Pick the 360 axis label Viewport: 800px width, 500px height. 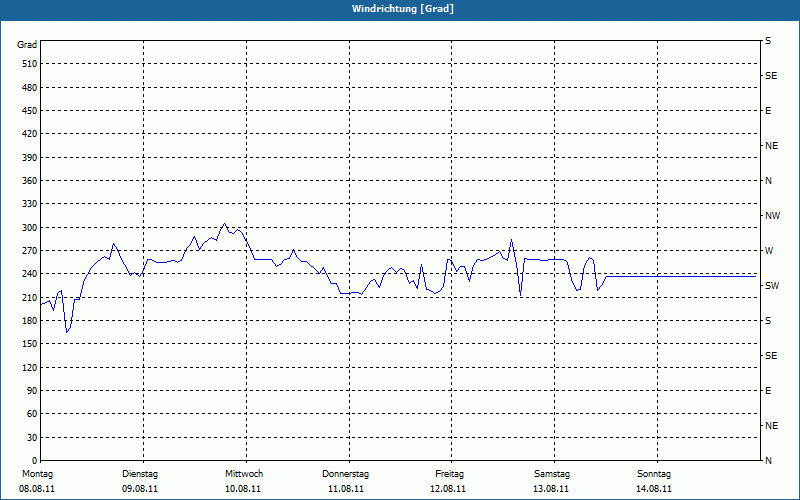pos(30,181)
